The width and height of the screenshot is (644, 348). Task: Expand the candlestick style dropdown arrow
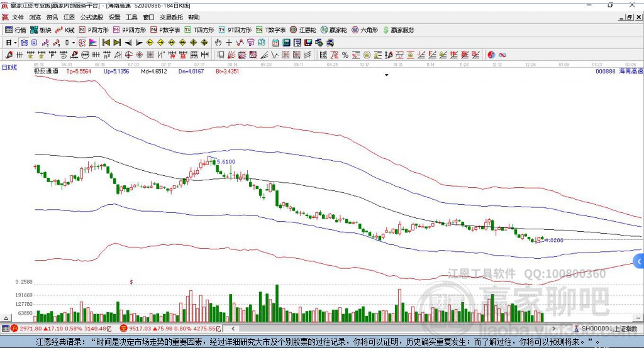[74, 43]
